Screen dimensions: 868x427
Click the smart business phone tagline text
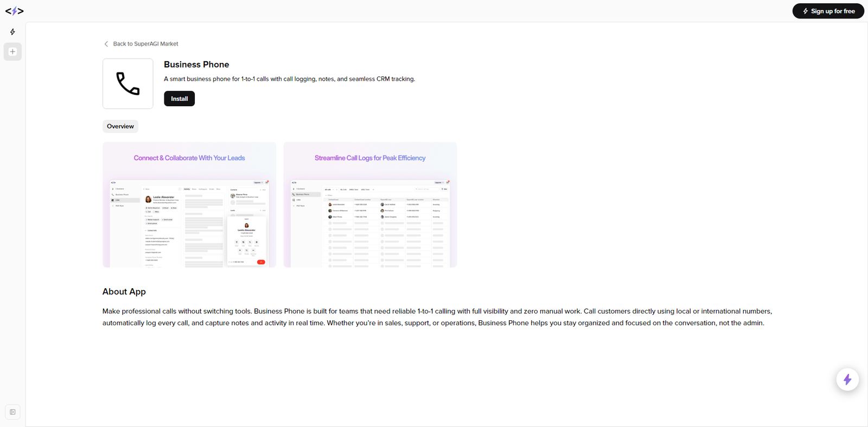coord(289,79)
